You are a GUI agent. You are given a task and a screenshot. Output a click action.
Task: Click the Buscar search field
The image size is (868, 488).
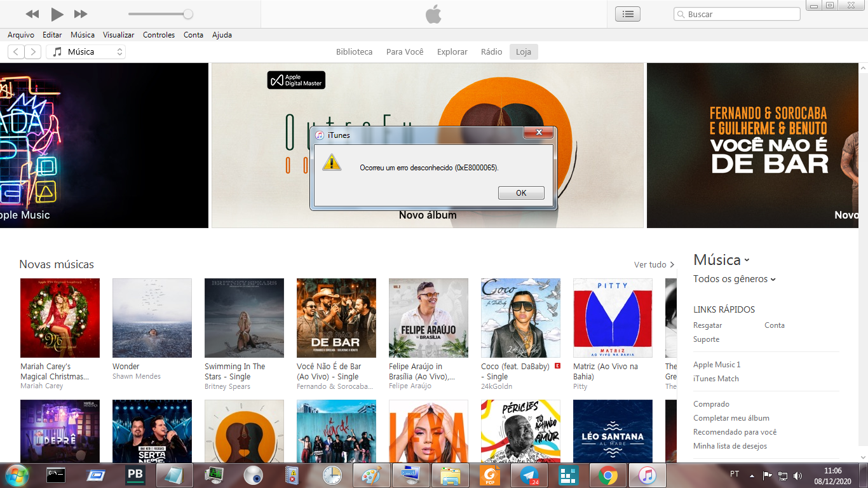point(737,14)
